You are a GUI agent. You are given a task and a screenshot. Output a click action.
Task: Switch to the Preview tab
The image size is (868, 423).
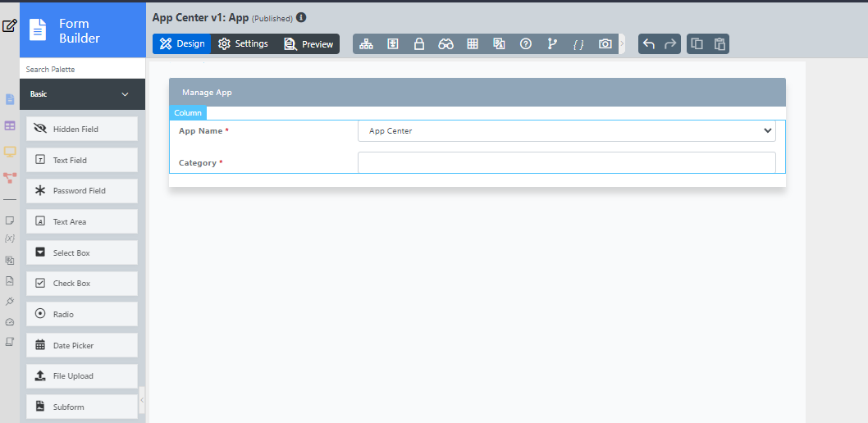(308, 44)
